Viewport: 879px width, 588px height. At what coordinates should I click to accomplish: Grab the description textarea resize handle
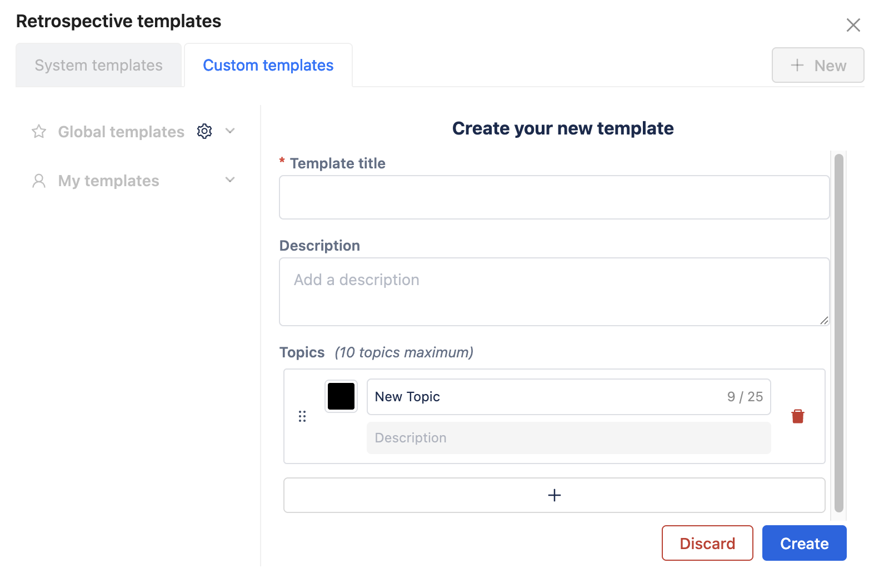click(824, 321)
